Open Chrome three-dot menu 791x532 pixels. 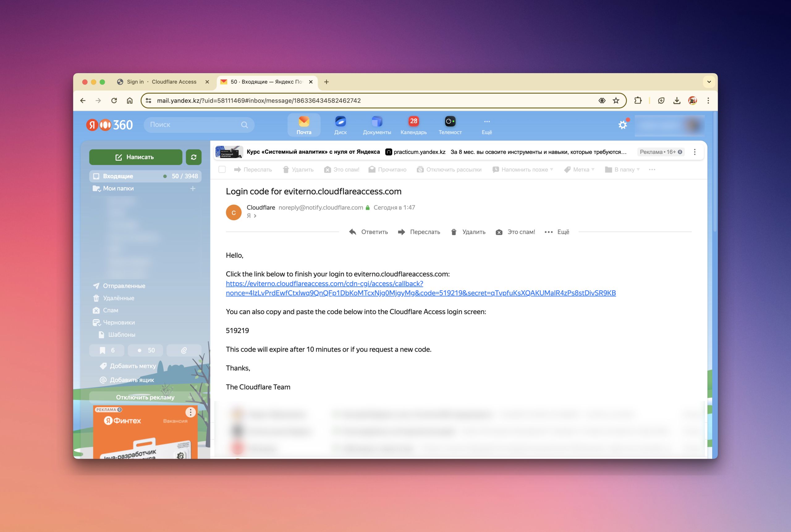coord(708,100)
